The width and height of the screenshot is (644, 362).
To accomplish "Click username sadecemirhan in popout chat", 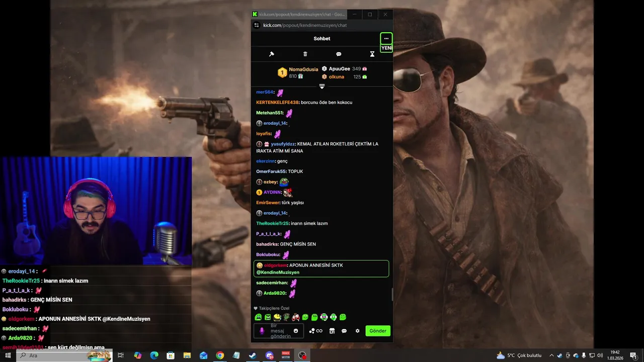I will [272, 283].
